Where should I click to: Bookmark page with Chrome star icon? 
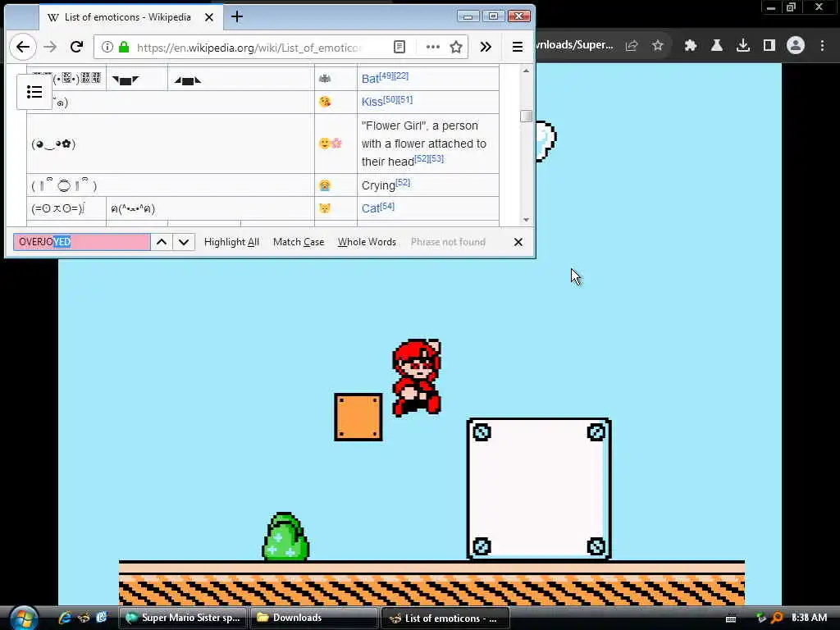658,46
